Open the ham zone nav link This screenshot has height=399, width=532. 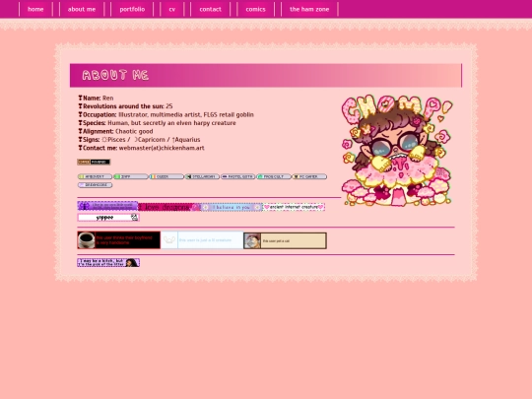309,9
